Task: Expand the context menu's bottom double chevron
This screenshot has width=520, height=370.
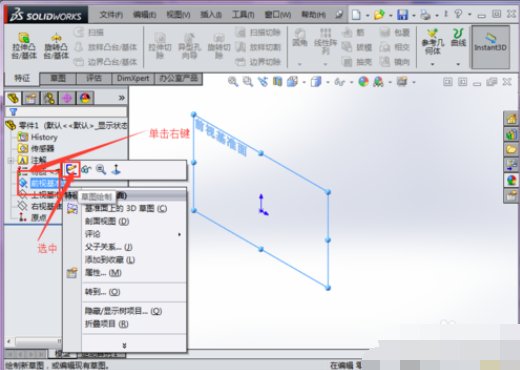Action: pyautogui.click(x=124, y=345)
